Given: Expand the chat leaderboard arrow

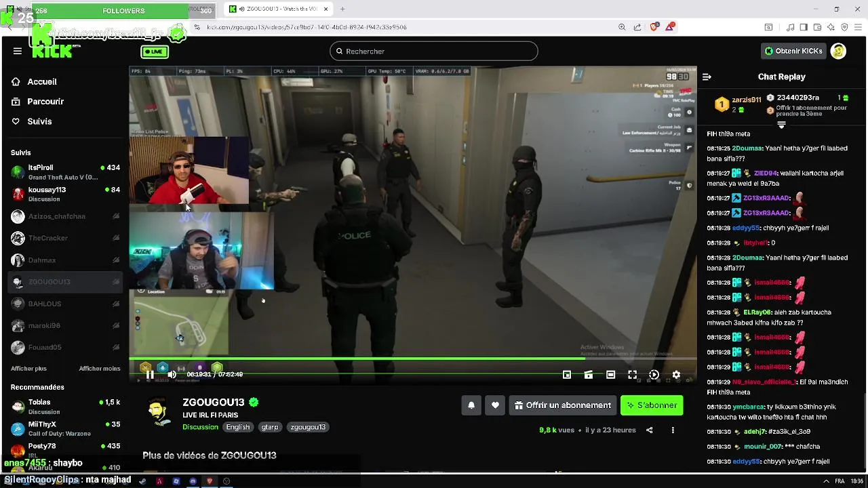Looking at the screenshot, I should pos(781,125).
